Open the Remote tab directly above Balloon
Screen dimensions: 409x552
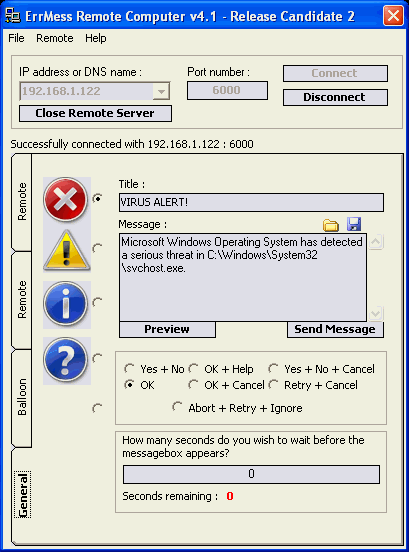click(x=22, y=300)
